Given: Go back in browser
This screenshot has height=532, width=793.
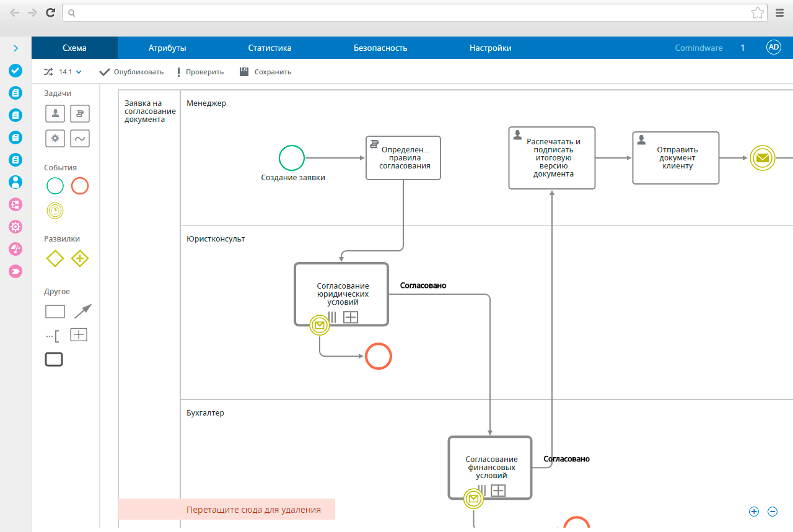Looking at the screenshot, I should 14,12.
